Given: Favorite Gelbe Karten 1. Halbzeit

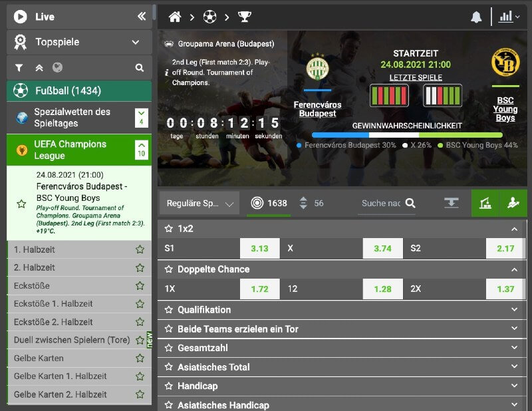Looking at the screenshot, I should 140,376.
